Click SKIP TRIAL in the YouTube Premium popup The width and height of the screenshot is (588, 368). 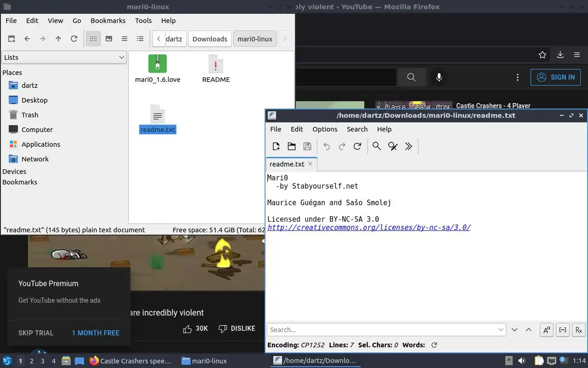click(36, 333)
